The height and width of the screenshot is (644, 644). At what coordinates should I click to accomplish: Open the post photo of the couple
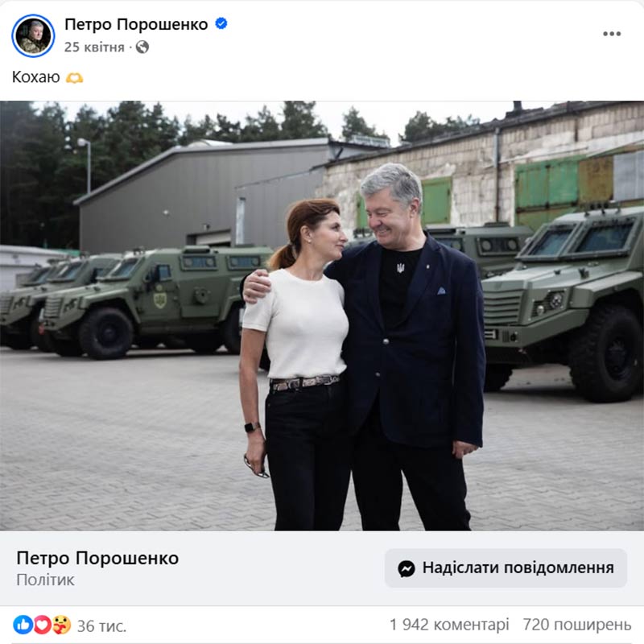click(x=322, y=316)
